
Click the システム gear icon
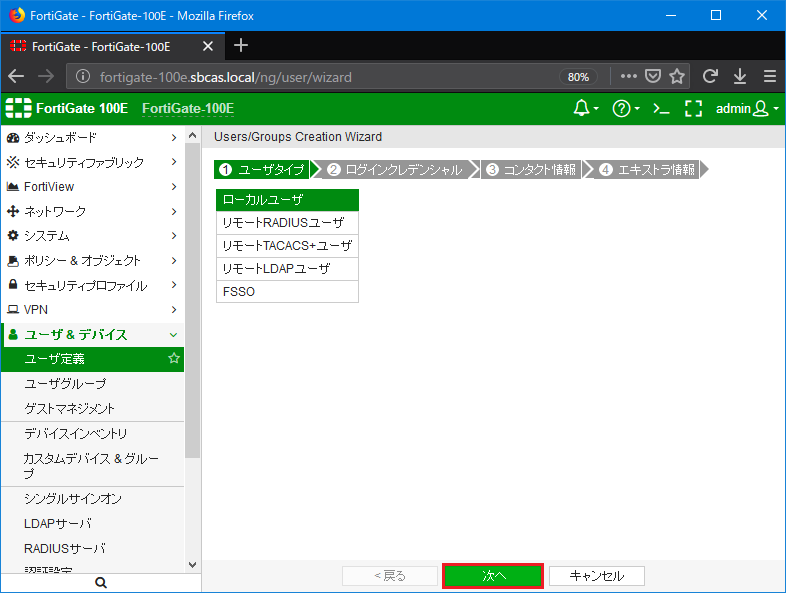point(13,235)
